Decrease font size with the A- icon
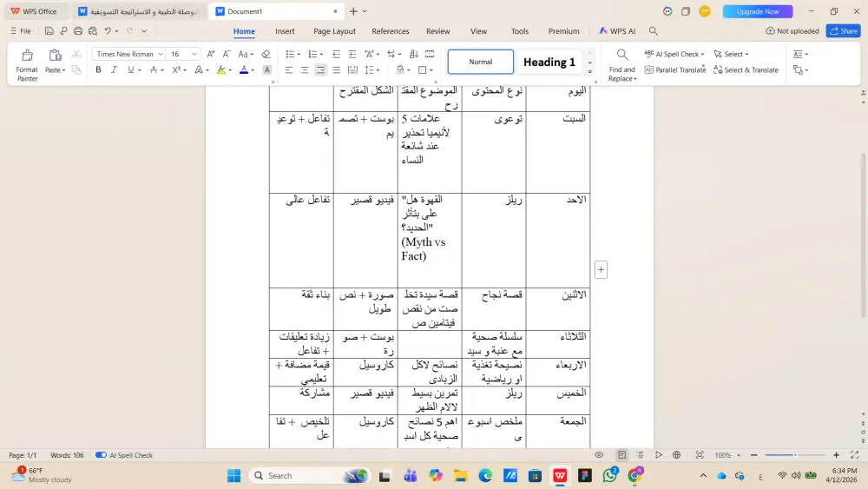The height and width of the screenshot is (489, 868). [x=227, y=54]
